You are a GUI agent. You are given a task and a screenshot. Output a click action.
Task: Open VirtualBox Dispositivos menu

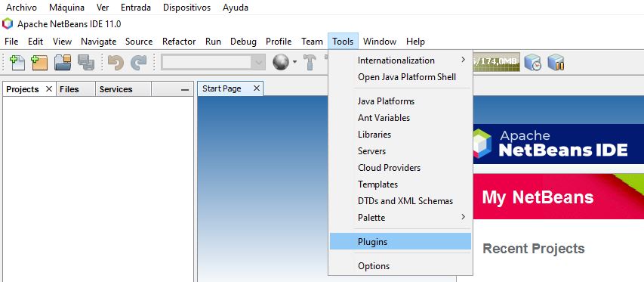187,8
